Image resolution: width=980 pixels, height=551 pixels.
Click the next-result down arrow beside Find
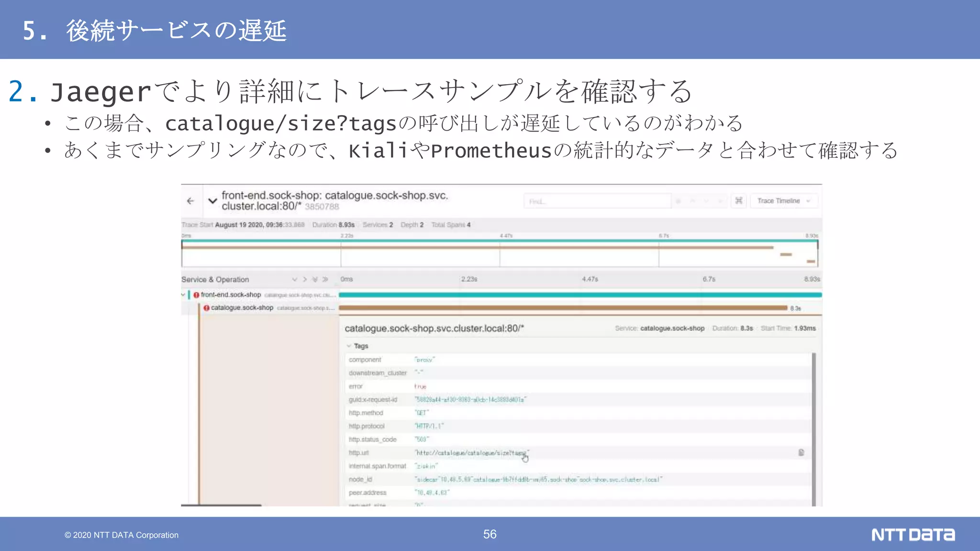706,201
